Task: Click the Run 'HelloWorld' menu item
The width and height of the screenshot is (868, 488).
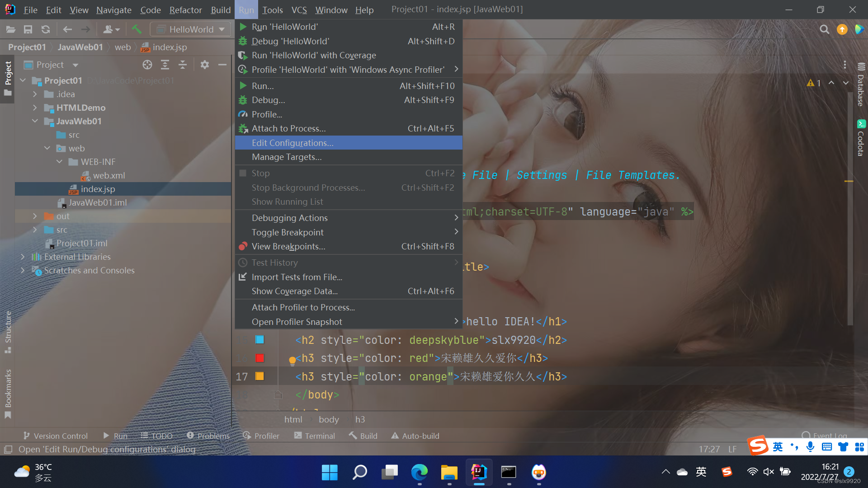Action: pyautogui.click(x=285, y=27)
